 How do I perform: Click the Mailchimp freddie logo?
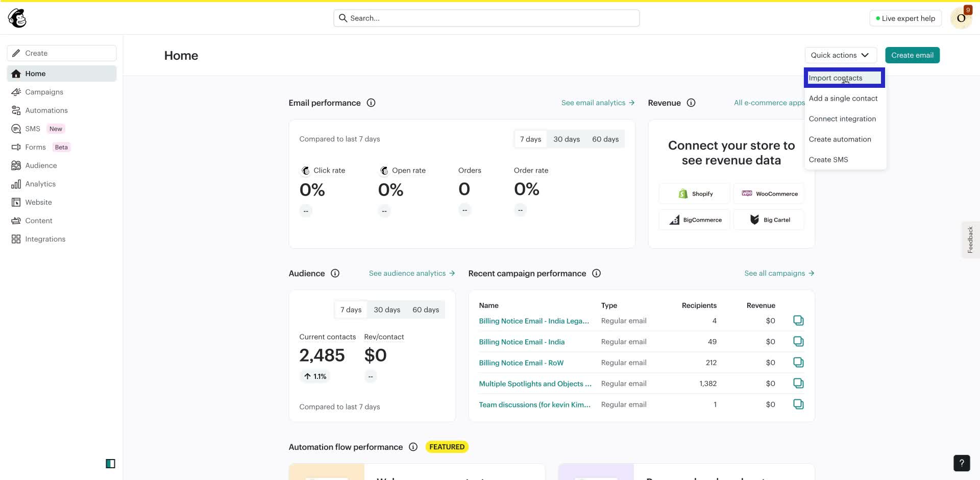pos(17,17)
